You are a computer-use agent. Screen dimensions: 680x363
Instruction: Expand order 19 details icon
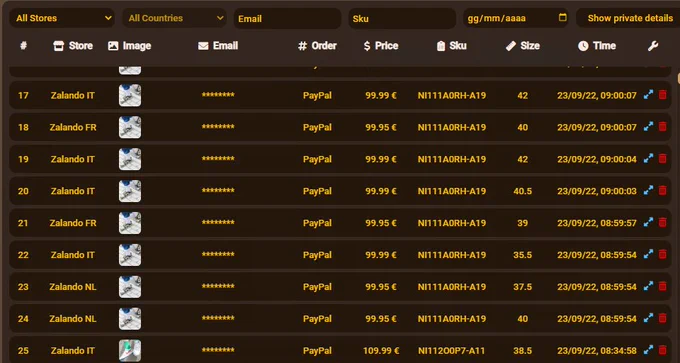tap(648, 159)
